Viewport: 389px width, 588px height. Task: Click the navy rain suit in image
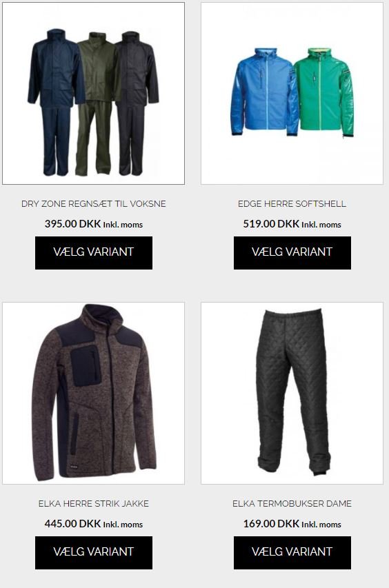click(x=55, y=101)
